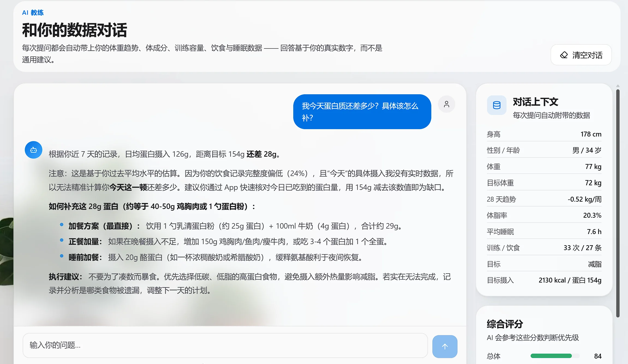This screenshot has width=628, height=364.
Task: Click the 每次提问自动附带的数据 subtitle
Action: (x=551, y=115)
